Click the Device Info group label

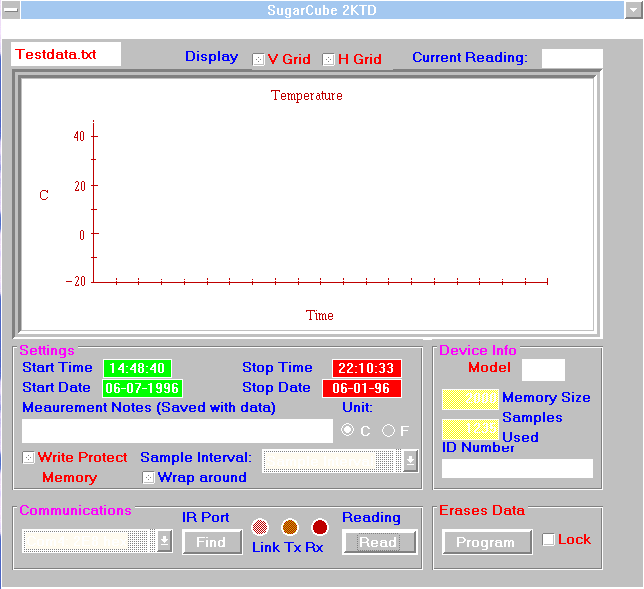[478, 350]
